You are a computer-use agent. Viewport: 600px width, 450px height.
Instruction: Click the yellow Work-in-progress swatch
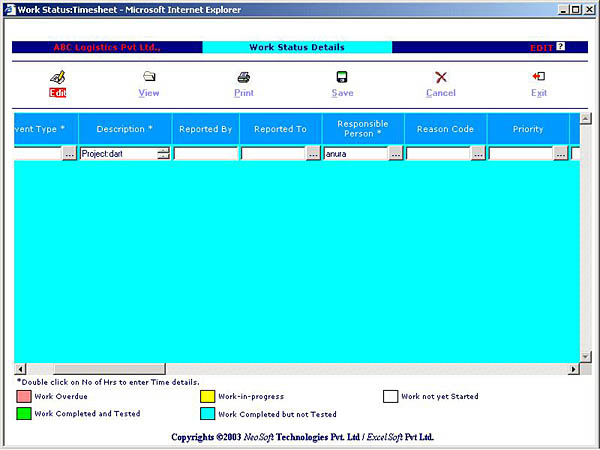coord(207,396)
